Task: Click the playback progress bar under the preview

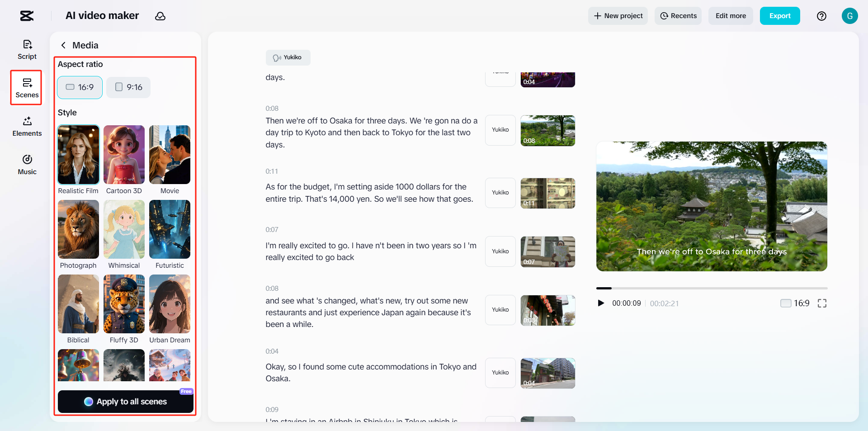Action: click(712, 288)
